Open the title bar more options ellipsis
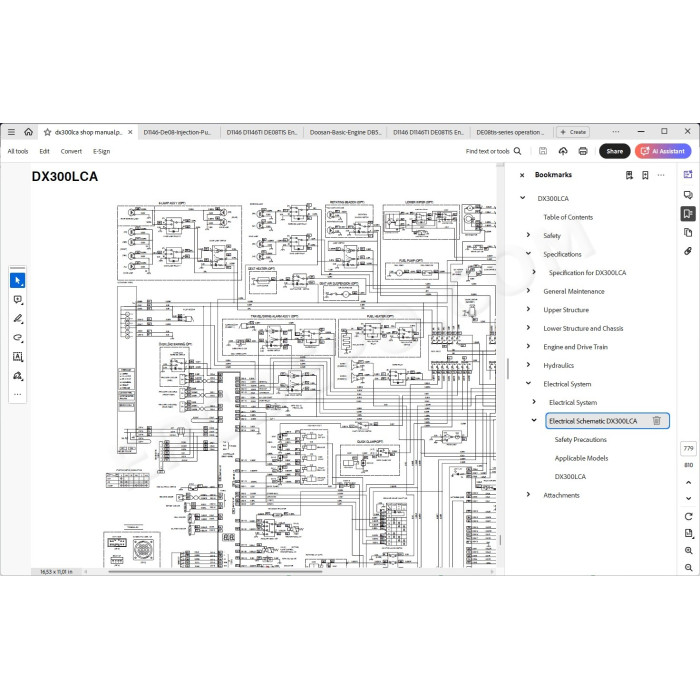The width and height of the screenshot is (700, 700). click(616, 132)
